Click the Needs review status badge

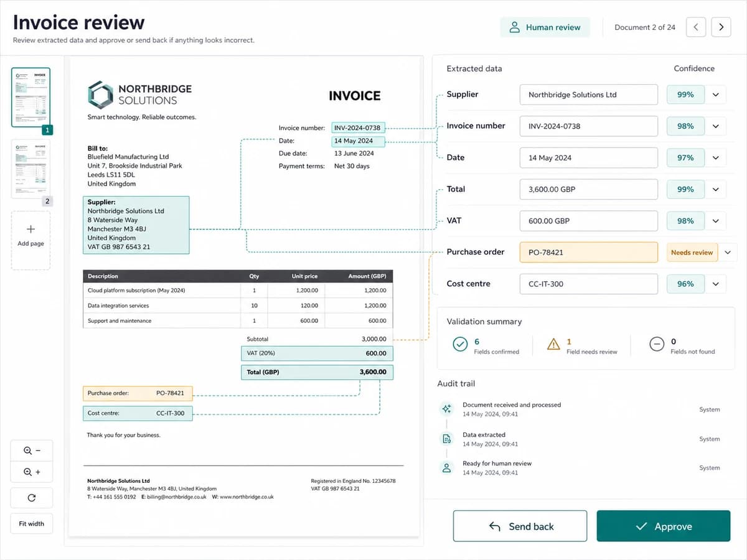(x=692, y=253)
